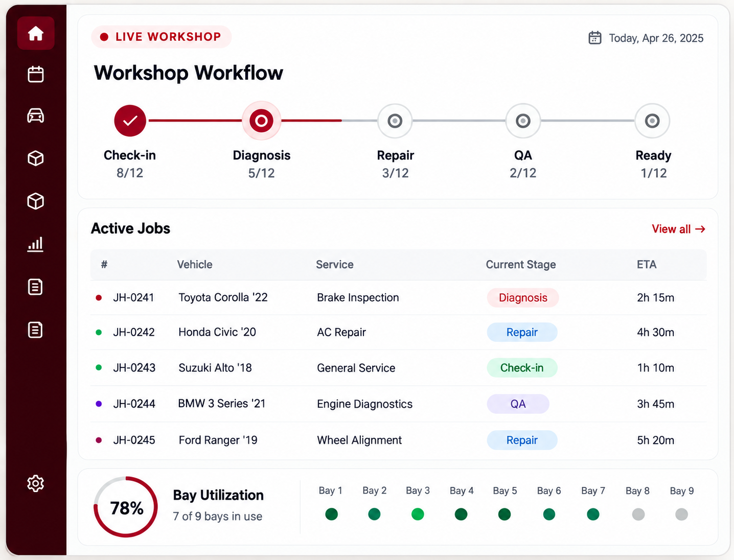The height and width of the screenshot is (560, 734).
Task: Click the purple status dot for JH-0244
Action: (99, 404)
